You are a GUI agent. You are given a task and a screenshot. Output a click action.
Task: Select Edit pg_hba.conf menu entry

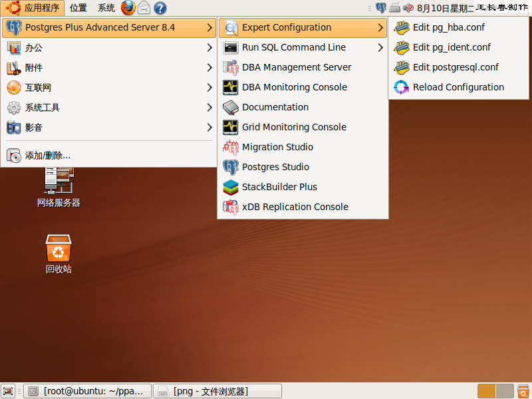tap(458, 27)
